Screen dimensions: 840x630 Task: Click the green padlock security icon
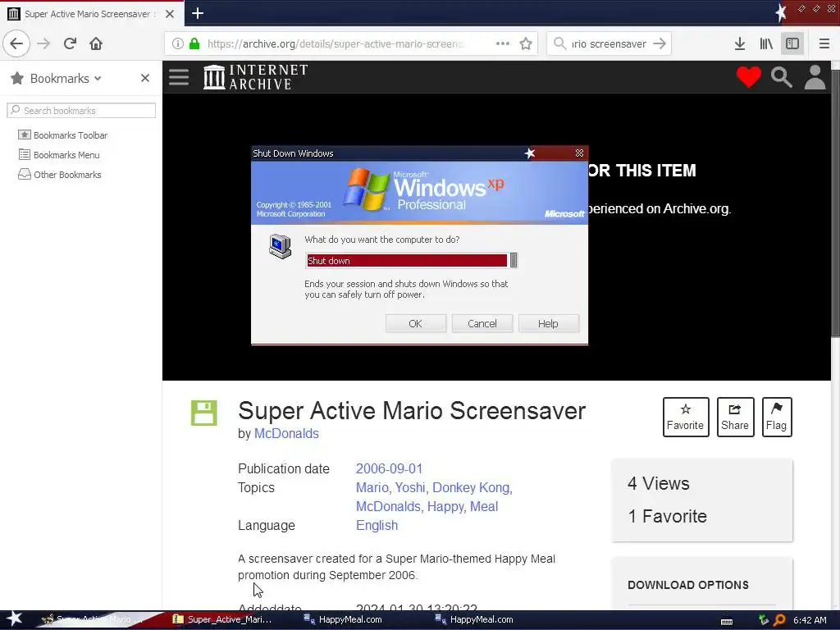[194, 43]
